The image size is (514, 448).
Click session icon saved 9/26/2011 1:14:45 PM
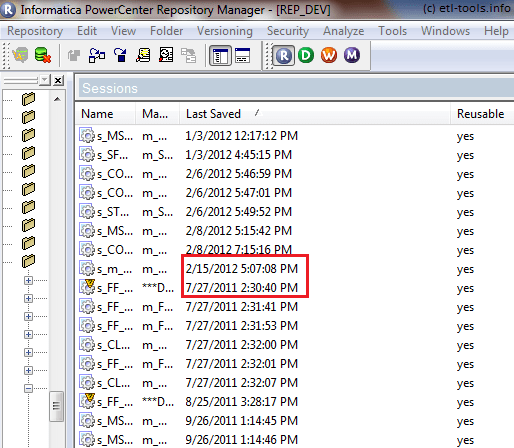[87, 421]
